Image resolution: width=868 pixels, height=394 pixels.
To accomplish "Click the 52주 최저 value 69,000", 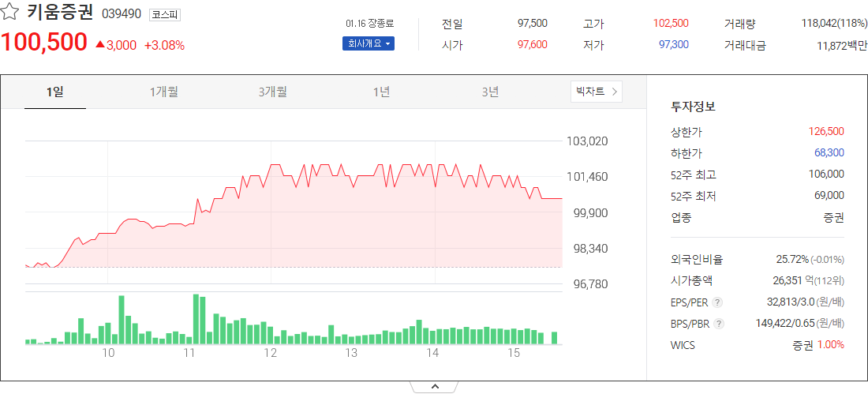I will 829,196.
